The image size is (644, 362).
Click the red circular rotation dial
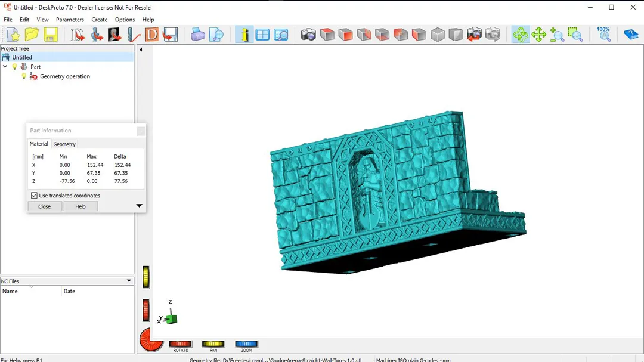coord(151,340)
